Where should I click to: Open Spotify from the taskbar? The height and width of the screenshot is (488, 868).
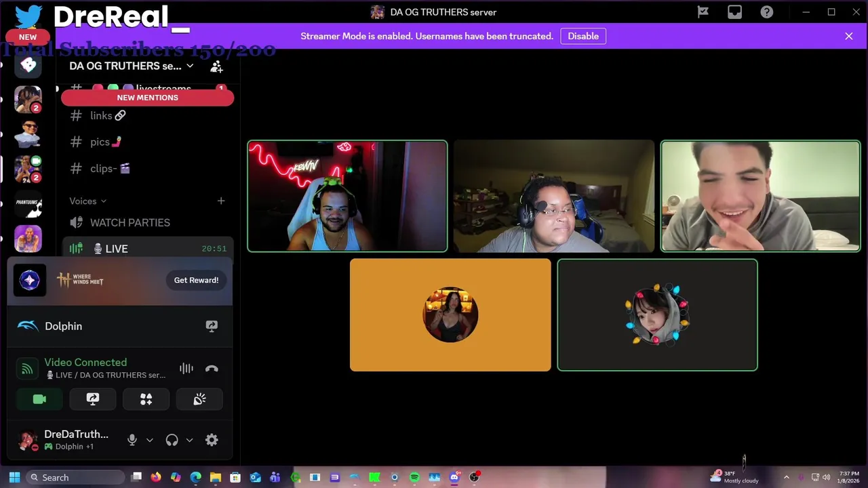tap(414, 477)
